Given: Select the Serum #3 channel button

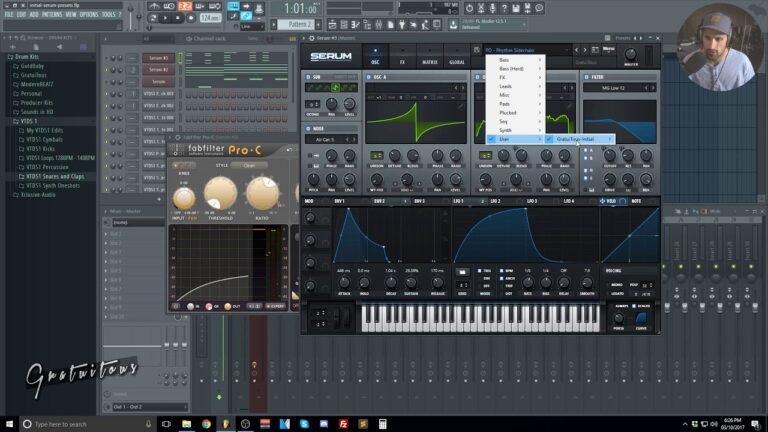Looking at the screenshot, I should 158,58.
